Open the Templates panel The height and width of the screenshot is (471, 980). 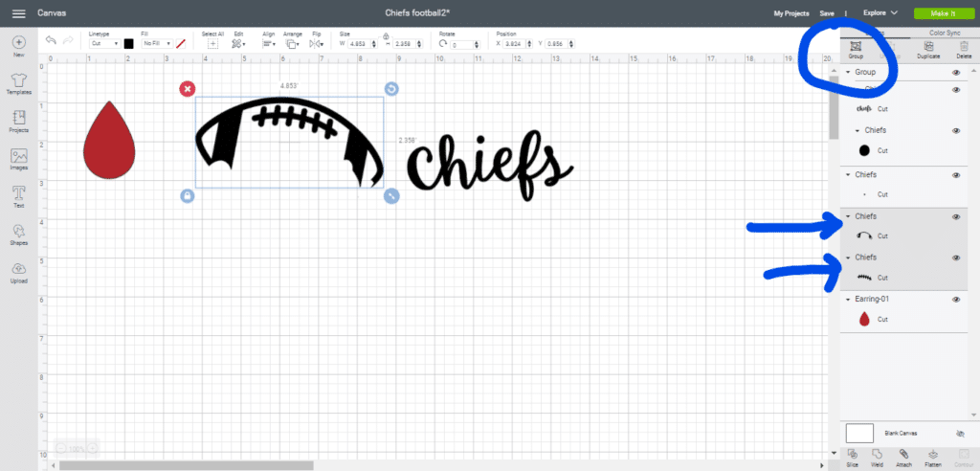19,84
